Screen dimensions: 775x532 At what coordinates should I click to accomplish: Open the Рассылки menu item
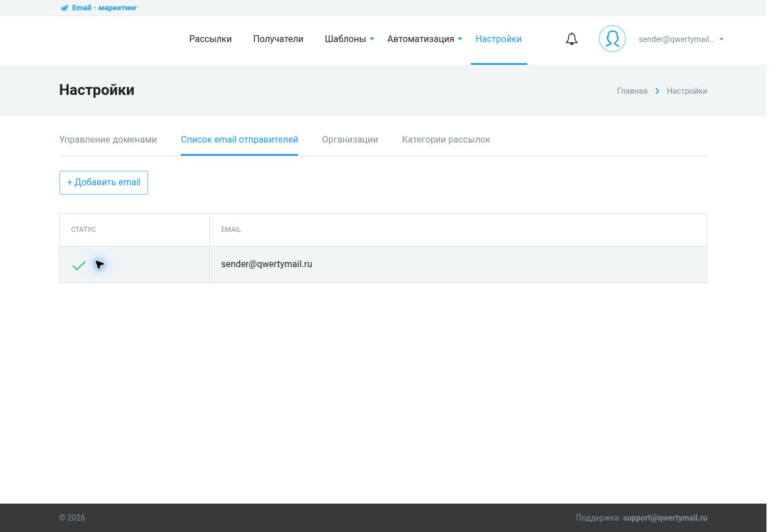210,39
